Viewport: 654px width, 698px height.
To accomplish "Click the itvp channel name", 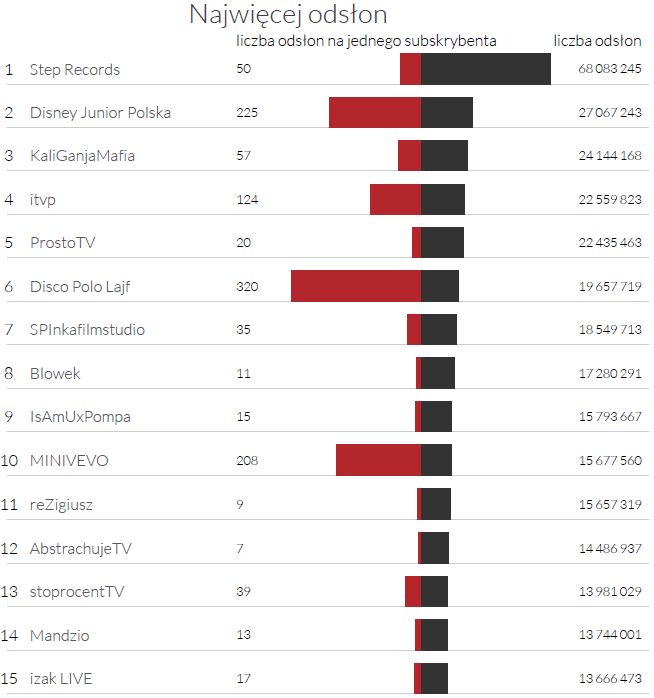I will pos(43,200).
